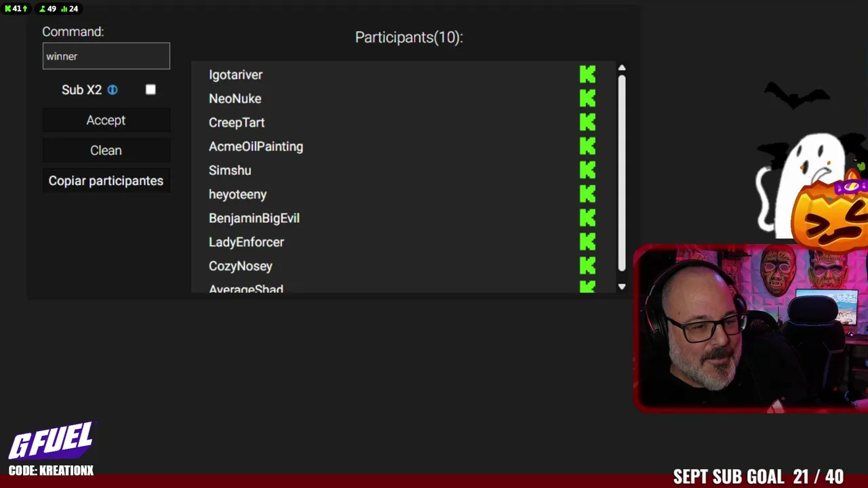This screenshot has width=868, height=488.
Task: Click the Kick icon beside NeoNuke
Action: 587,98
